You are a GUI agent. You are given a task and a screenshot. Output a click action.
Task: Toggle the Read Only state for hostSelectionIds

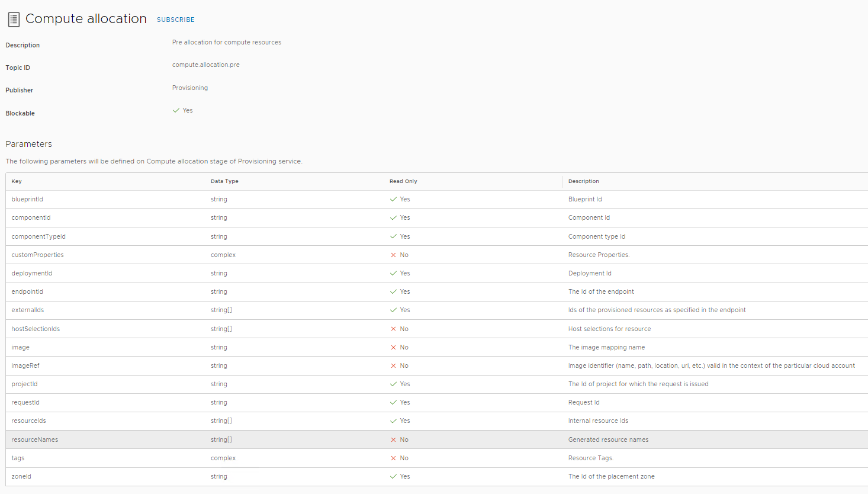click(392, 329)
